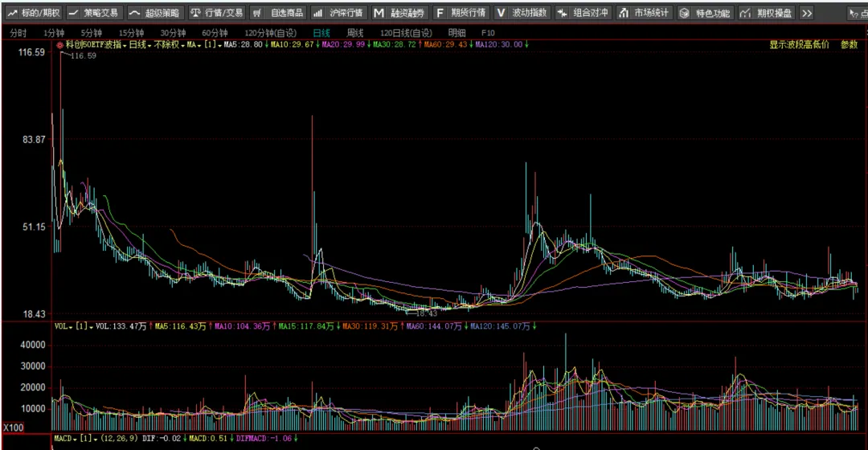
Task: Switch to the 1分钟 period tab
Action: coord(54,33)
